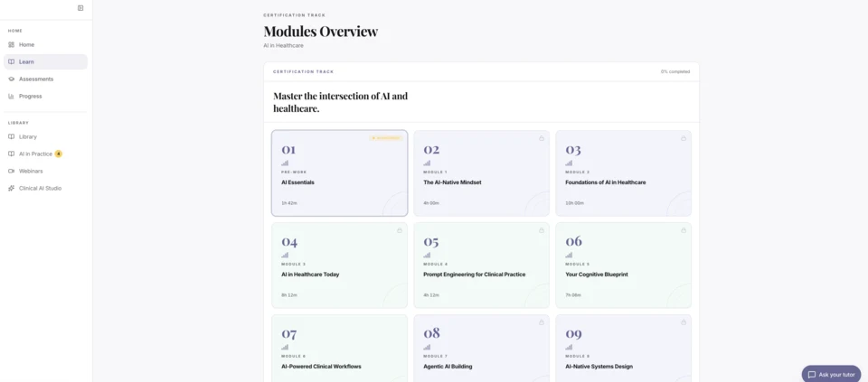Click the yellow 4 badge on AI in Practice
Image resolution: width=868 pixels, height=382 pixels.
(x=59, y=154)
